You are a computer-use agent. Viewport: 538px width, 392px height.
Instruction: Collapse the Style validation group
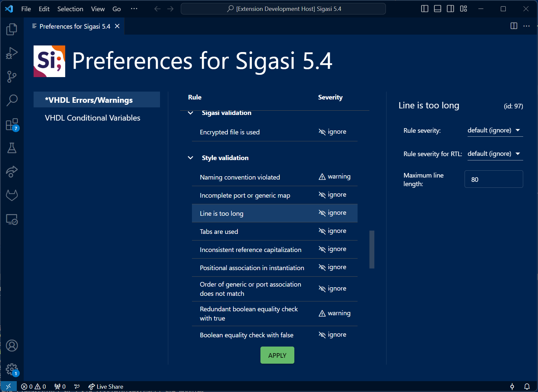click(190, 158)
